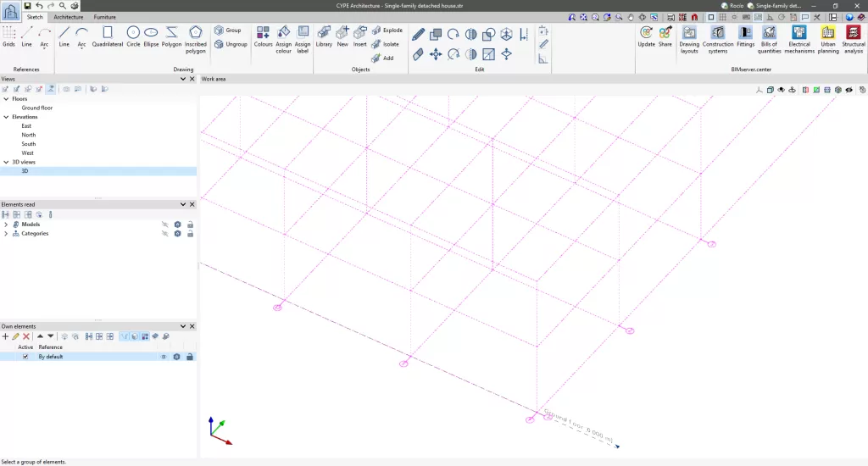Select the pencil edit tool in Edit group
The height and width of the screenshot is (466, 868).
click(419, 34)
